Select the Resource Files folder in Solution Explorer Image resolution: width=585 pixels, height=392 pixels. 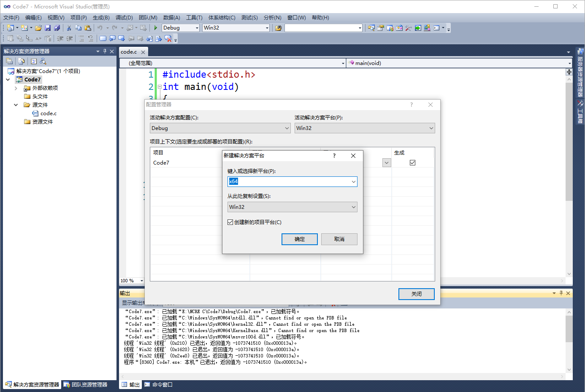tap(39, 122)
